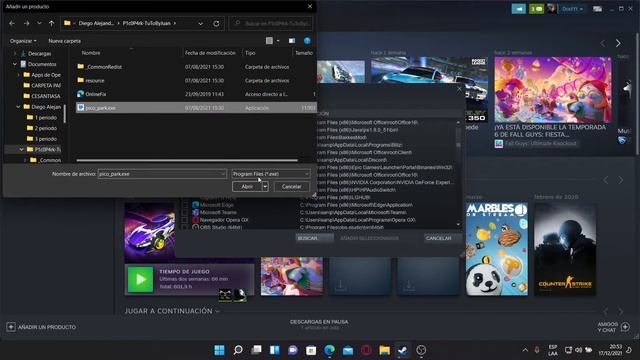
Task: Click the Abrir button
Action: pos(247,187)
